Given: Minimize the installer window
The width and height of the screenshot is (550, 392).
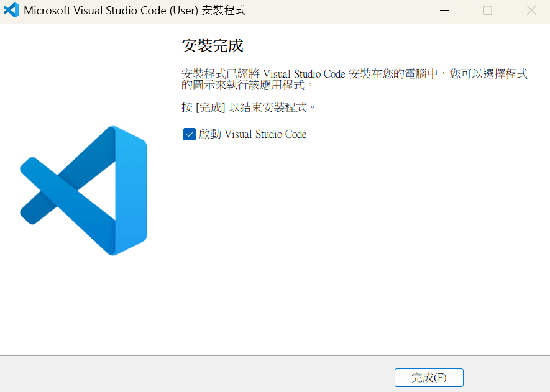Looking at the screenshot, I should point(444,11).
